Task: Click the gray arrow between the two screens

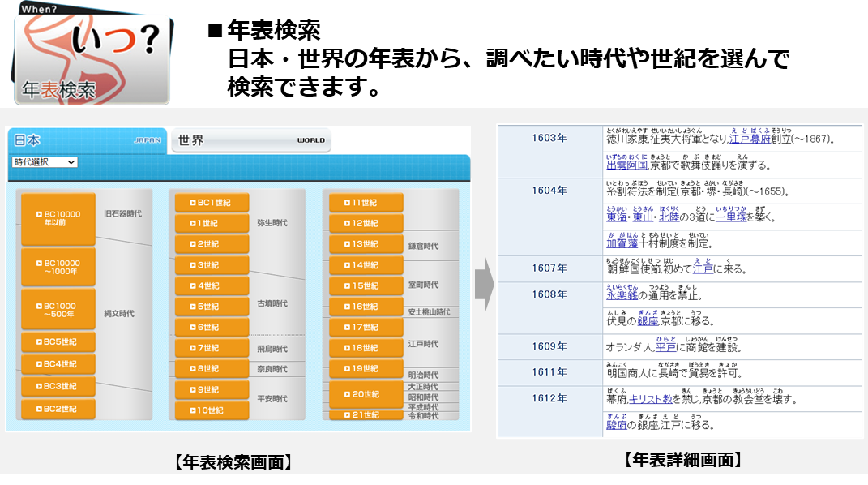Action: [x=484, y=285]
